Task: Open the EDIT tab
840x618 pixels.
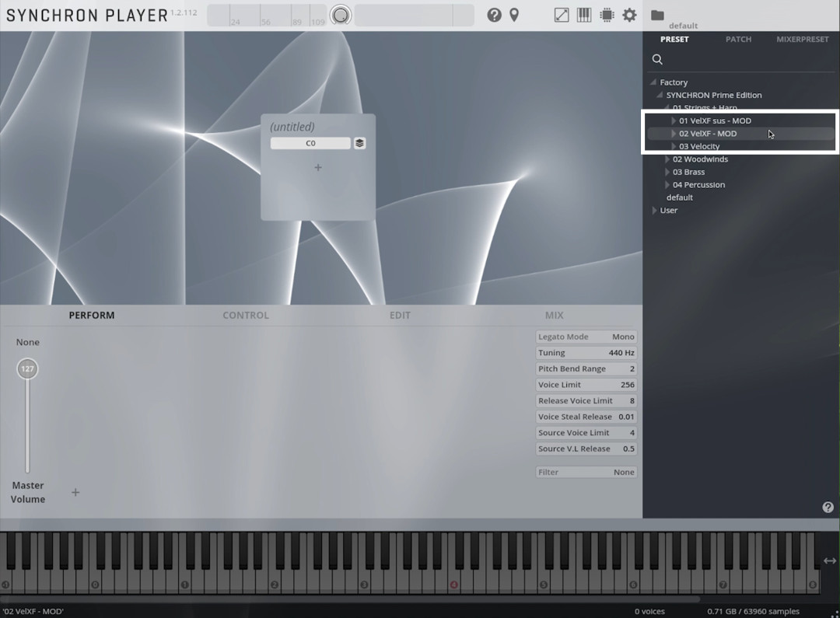Action: (400, 316)
